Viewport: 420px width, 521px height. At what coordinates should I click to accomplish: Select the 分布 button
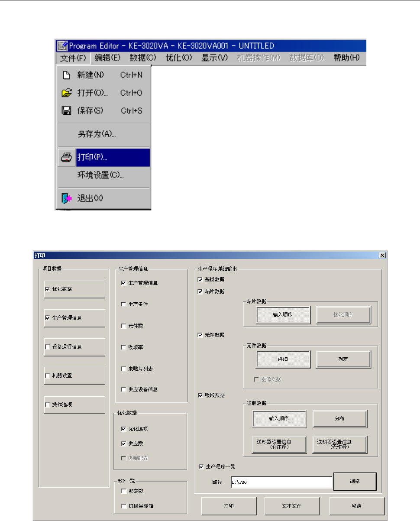[339, 419]
